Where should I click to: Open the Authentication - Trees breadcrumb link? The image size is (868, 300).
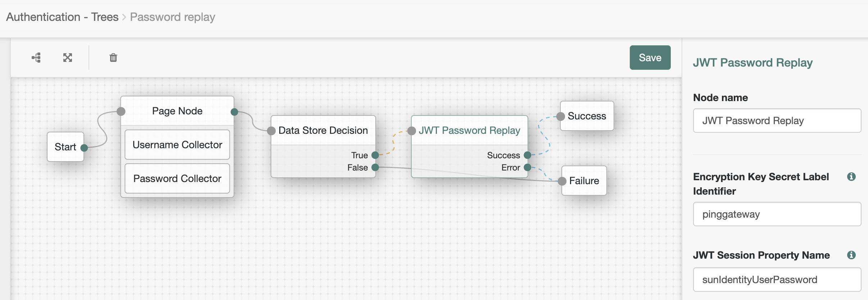click(62, 17)
